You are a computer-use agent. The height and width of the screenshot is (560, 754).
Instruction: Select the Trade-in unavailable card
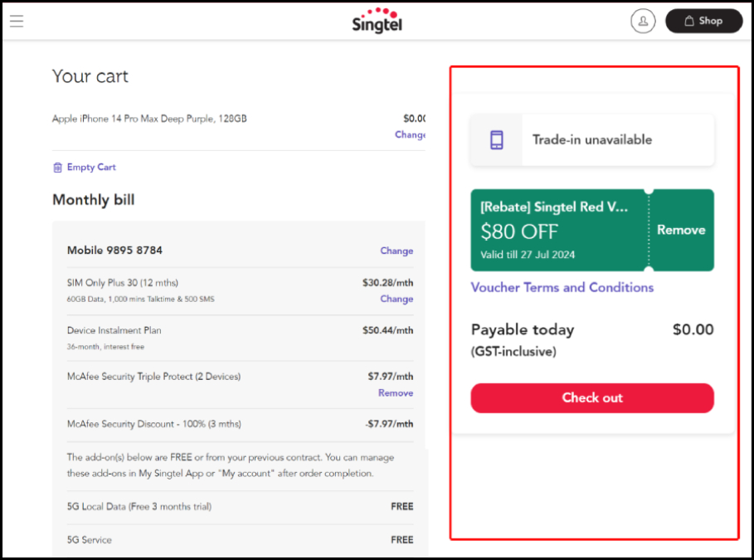pos(592,140)
